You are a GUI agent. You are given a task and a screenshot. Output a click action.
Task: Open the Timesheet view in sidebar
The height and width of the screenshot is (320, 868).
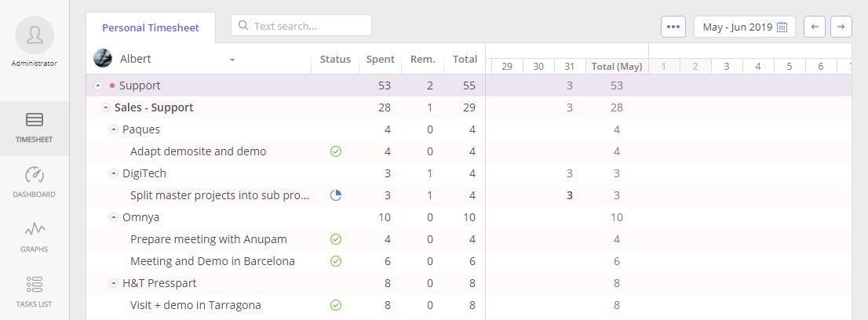[35, 128]
